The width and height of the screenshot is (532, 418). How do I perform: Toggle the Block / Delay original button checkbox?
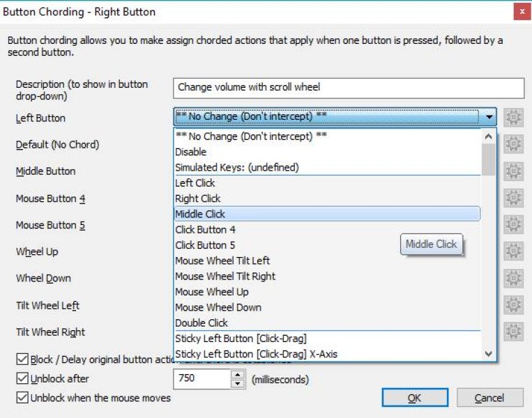[x=22, y=360]
